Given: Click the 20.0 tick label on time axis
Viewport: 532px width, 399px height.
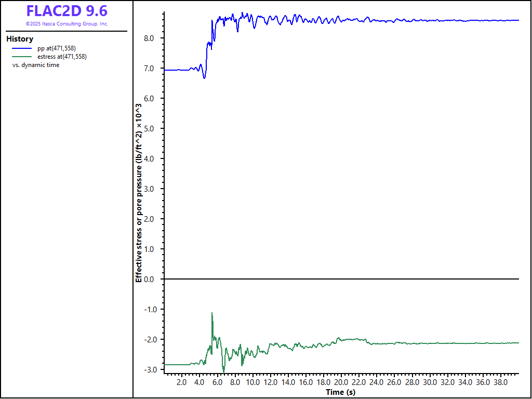Looking at the screenshot, I should pyautogui.click(x=341, y=382).
